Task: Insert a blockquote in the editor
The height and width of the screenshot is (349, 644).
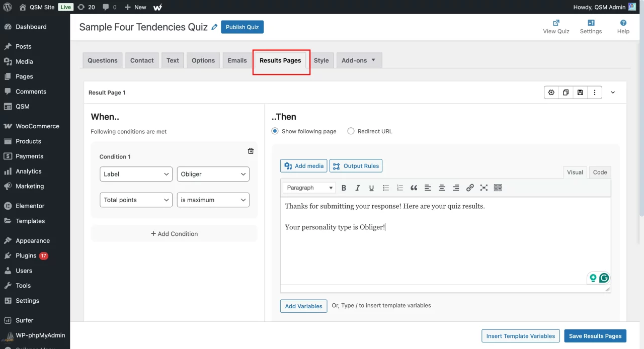Action: pos(414,188)
